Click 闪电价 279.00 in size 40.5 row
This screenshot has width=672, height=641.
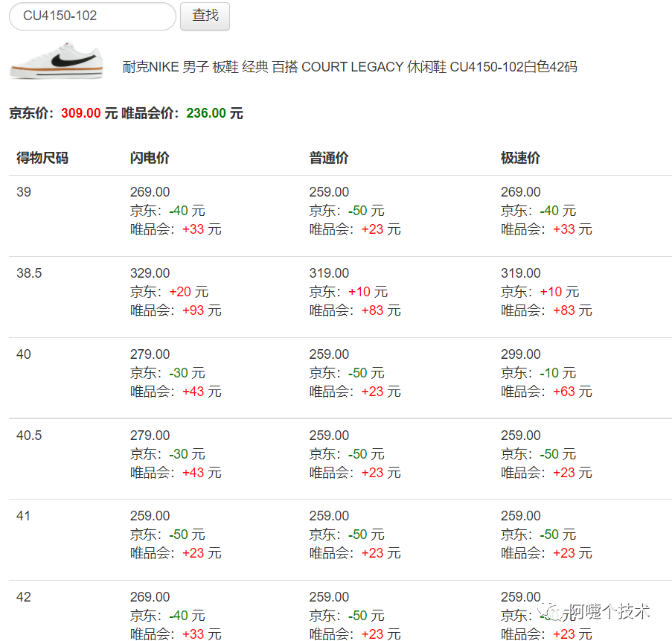[x=150, y=436]
